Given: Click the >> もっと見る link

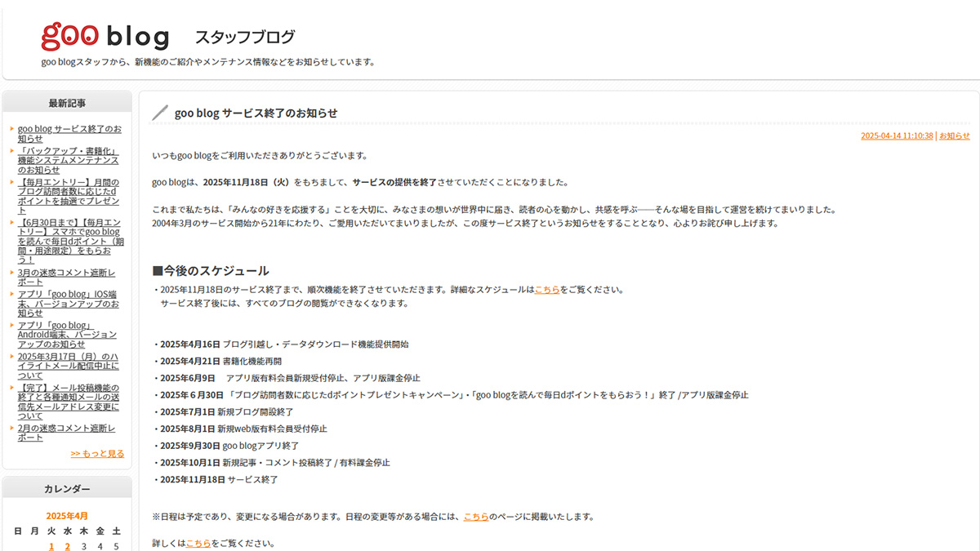Looking at the screenshot, I should [x=97, y=454].
